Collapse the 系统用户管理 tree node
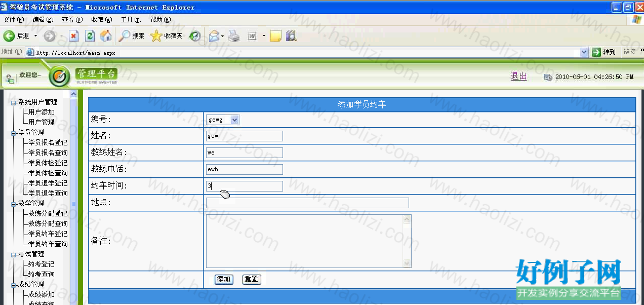Screen dimensions: 644x305 [14, 102]
